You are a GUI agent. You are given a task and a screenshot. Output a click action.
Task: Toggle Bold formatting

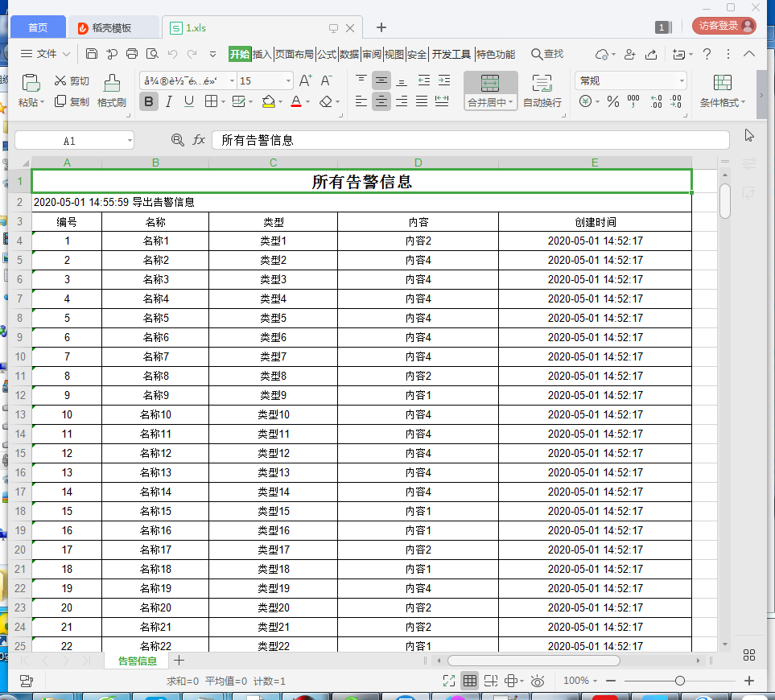tap(148, 101)
